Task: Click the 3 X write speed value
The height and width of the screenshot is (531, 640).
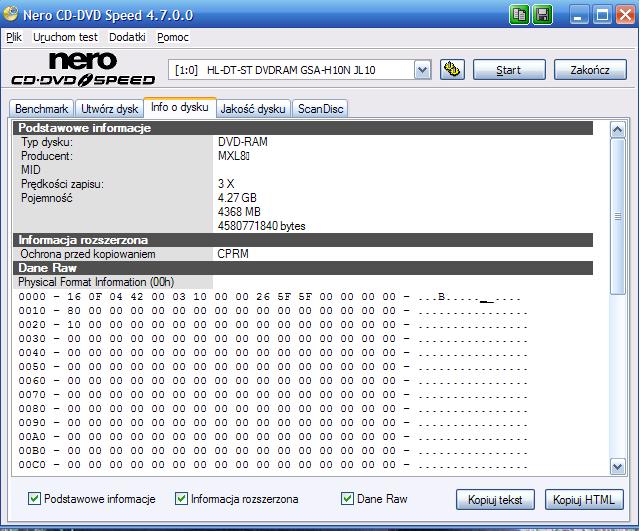Action: point(226,184)
